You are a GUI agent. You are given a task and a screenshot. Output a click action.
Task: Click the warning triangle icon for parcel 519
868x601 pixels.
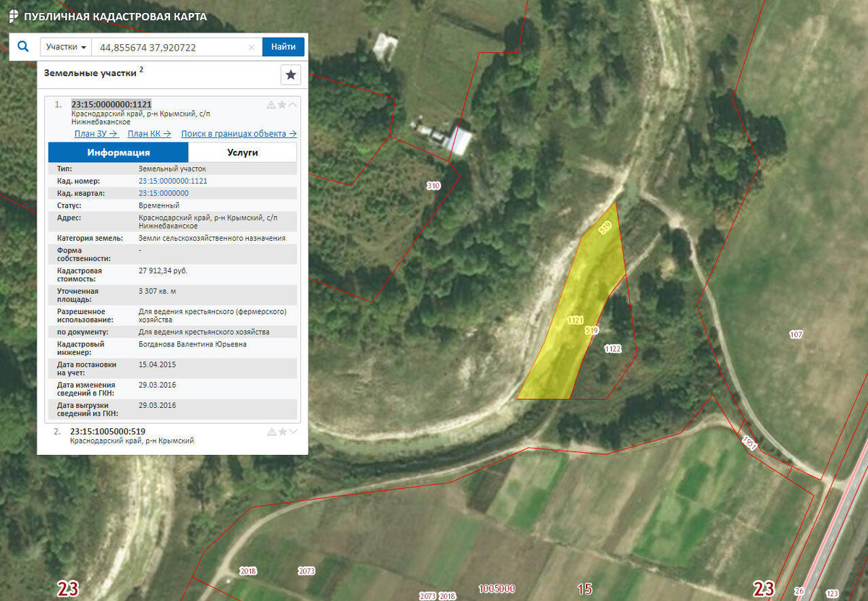coord(271,432)
